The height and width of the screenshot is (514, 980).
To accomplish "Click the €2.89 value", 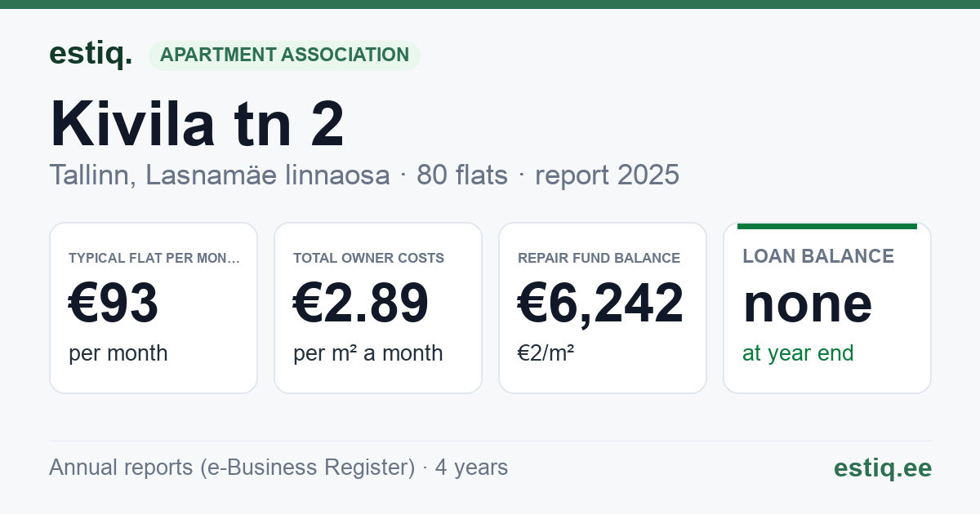I will tap(361, 303).
